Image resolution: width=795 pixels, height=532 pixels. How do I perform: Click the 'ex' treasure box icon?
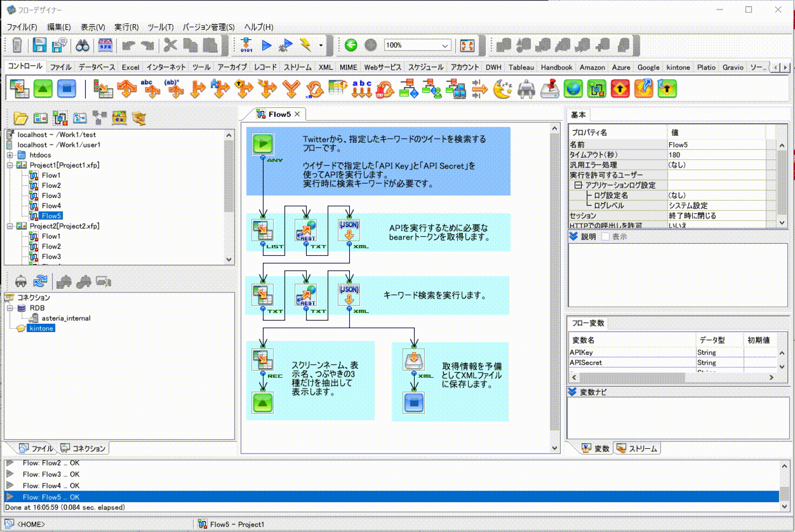click(x=119, y=117)
